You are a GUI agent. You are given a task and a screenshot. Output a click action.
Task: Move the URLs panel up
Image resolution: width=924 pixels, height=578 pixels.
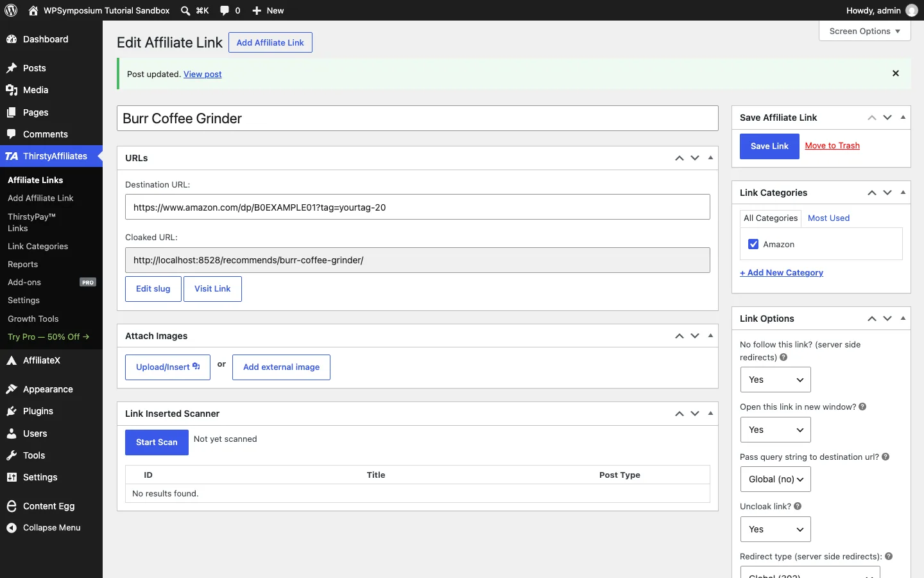click(x=680, y=158)
